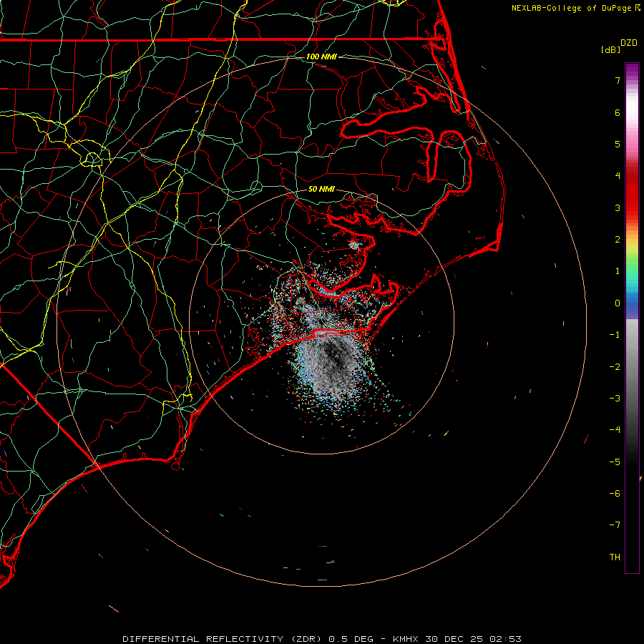
Task: Click the 100 NMI range ring label
Action: [321, 57]
